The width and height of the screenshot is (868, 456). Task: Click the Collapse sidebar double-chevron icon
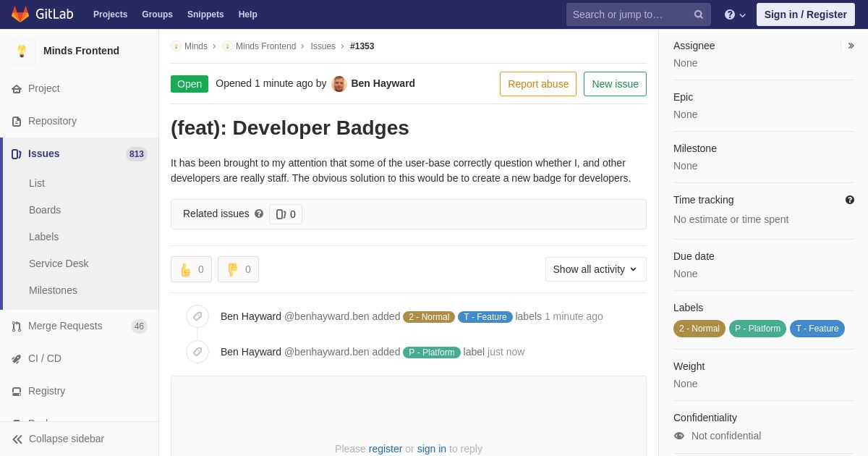[17, 439]
